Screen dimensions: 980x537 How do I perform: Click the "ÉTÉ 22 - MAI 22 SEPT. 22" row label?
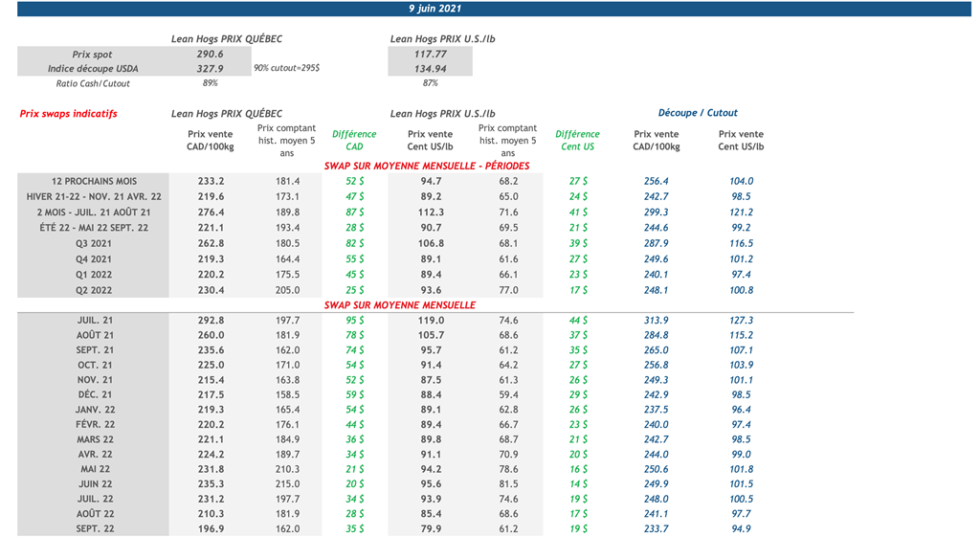coord(94,228)
